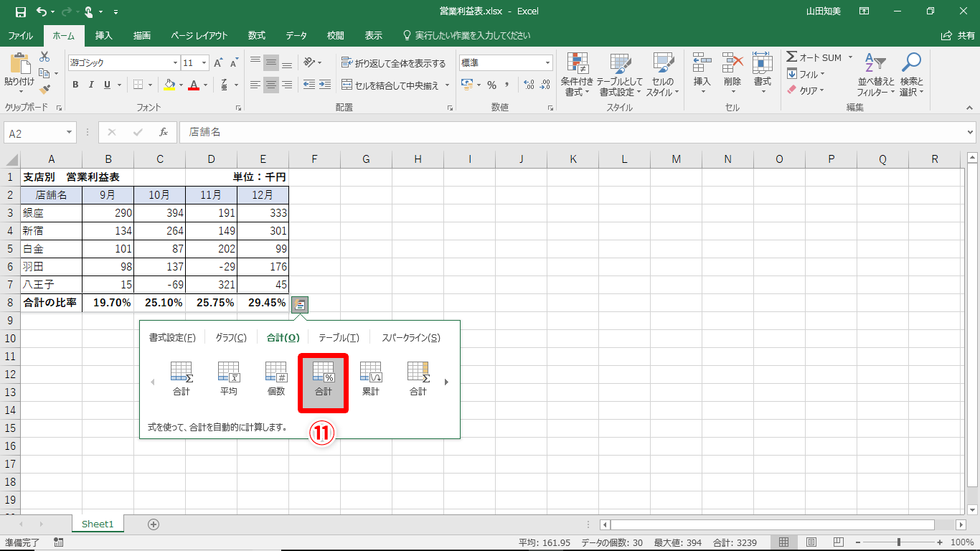Apply the red font color swatch
Viewport: 980px width, 551px height.
click(x=194, y=85)
